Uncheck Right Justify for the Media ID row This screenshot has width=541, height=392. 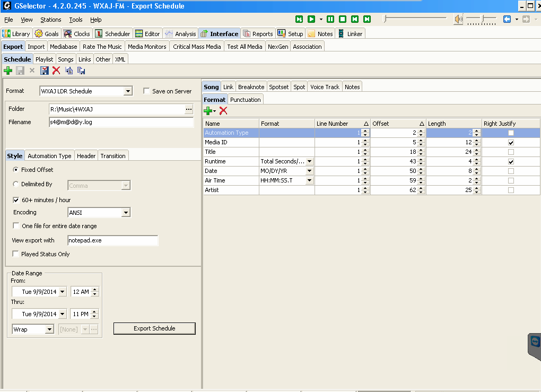(511, 143)
